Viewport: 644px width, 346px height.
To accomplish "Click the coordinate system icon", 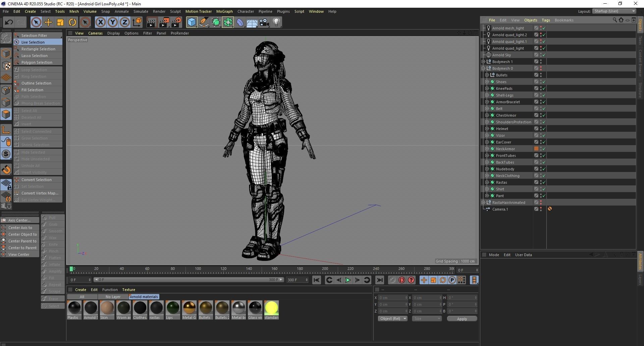I will (x=137, y=22).
